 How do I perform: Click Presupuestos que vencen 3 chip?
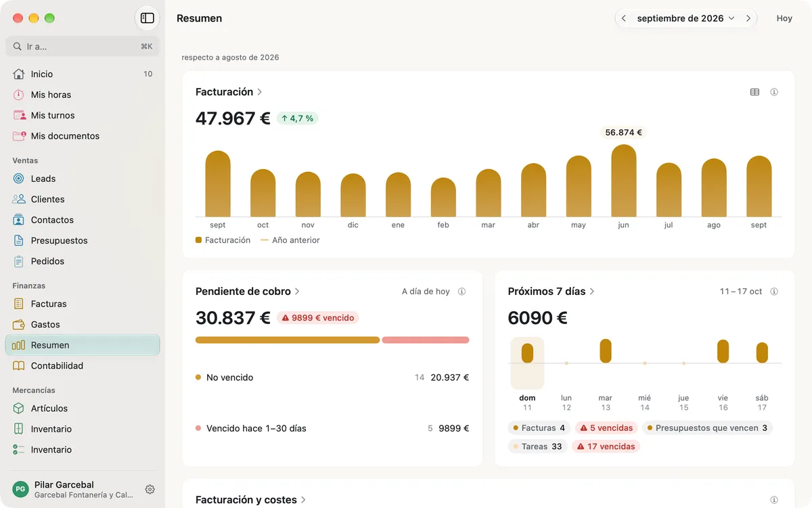click(707, 428)
